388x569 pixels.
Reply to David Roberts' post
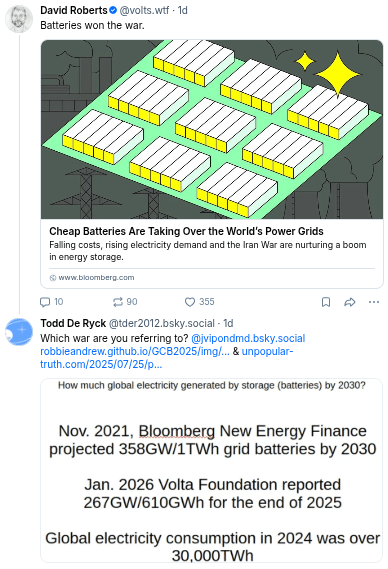[x=51, y=302]
